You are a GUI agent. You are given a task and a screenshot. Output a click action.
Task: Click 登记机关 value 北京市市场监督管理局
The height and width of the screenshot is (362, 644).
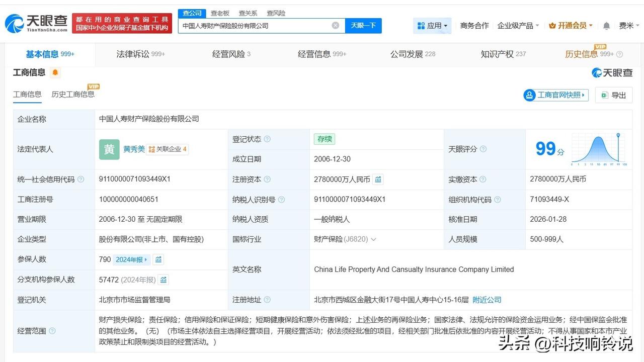pos(135,300)
